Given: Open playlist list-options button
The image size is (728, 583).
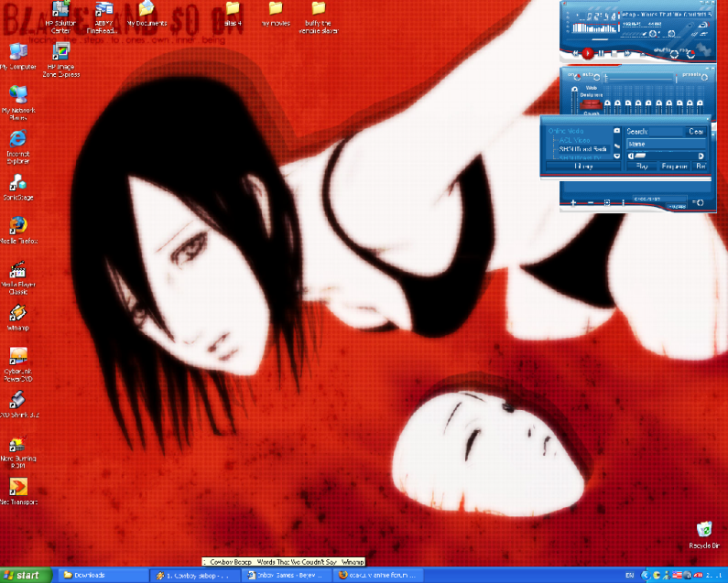Looking at the screenshot, I should pyautogui.click(x=699, y=202).
